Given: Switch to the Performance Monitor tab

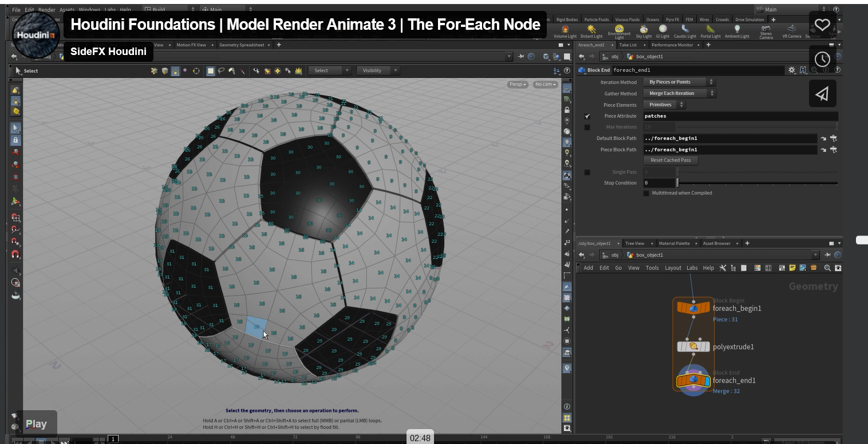Looking at the screenshot, I should click(672, 45).
